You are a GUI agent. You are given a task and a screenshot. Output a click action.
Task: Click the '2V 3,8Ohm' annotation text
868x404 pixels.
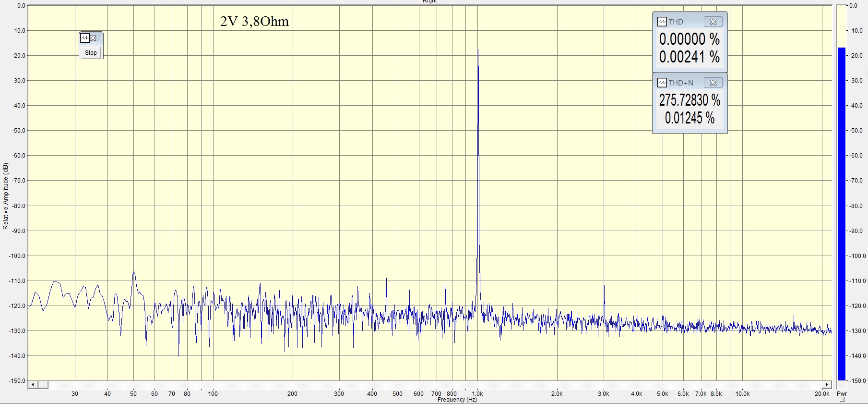pos(254,22)
